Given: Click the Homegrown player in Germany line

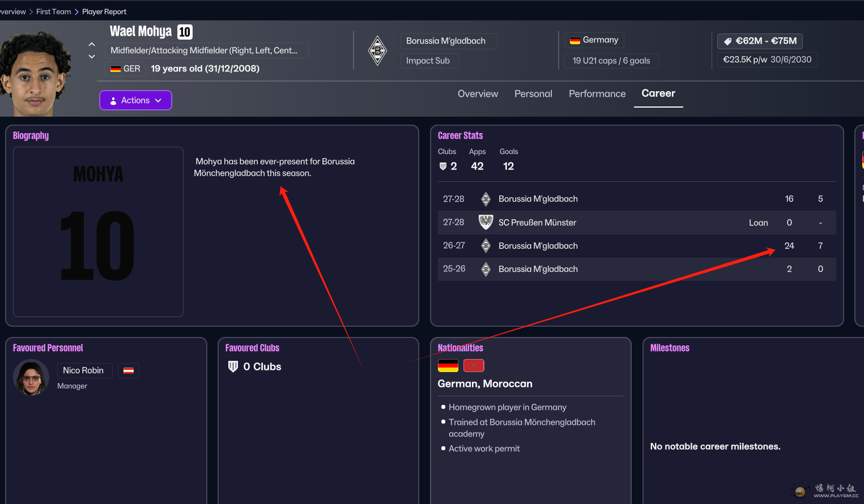Looking at the screenshot, I should click(507, 407).
